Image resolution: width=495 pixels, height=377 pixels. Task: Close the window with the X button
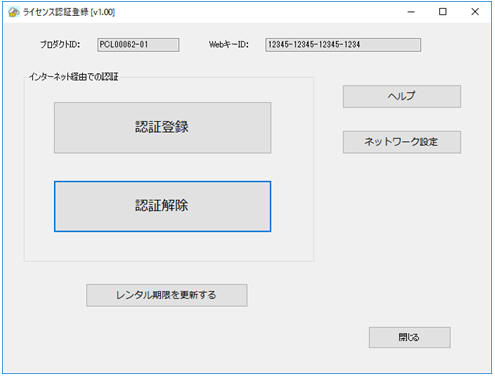pos(475,12)
